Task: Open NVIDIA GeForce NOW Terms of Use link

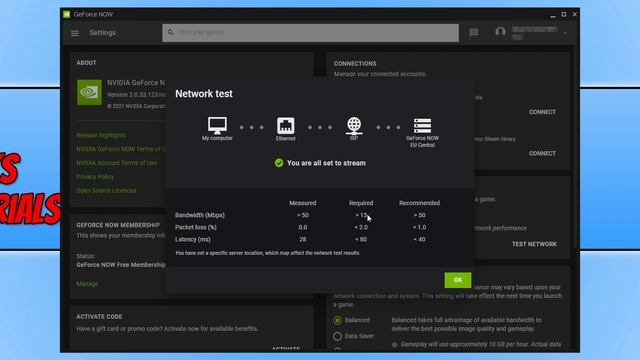Action: pyautogui.click(x=121, y=149)
